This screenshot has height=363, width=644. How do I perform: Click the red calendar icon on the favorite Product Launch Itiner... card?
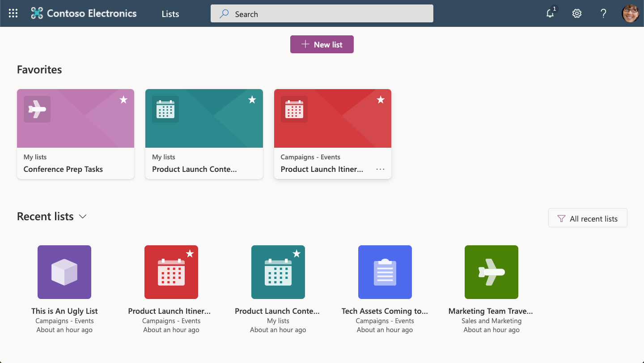pos(294,109)
